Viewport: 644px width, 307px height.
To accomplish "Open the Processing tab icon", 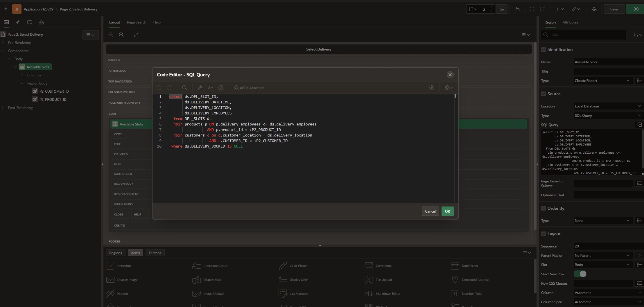I will pos(30,22).
